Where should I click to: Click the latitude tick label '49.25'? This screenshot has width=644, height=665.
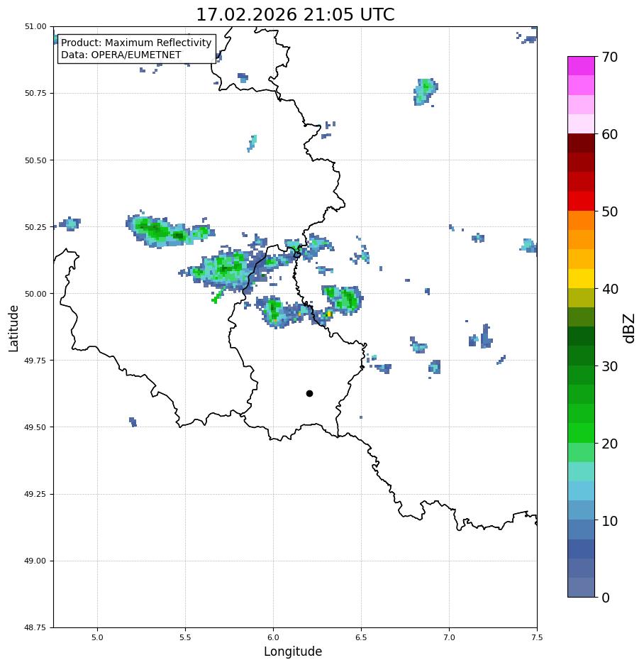[35, 494]
